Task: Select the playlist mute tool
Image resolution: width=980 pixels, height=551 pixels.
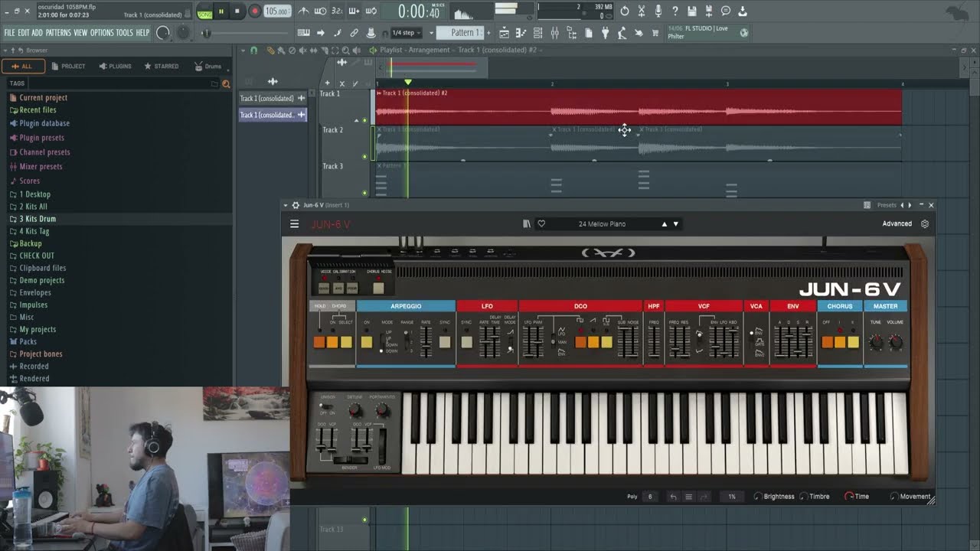Action: 302,50
